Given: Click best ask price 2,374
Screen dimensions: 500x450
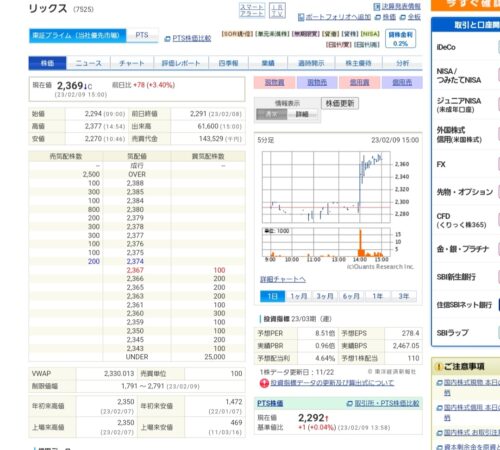Looking at the screenshot, I should 135,261.
